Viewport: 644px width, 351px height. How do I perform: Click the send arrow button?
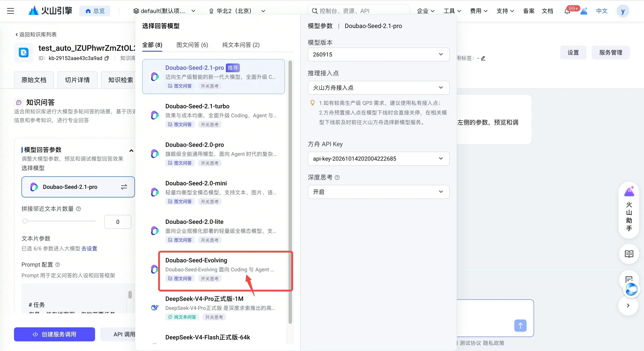[520, 326]
